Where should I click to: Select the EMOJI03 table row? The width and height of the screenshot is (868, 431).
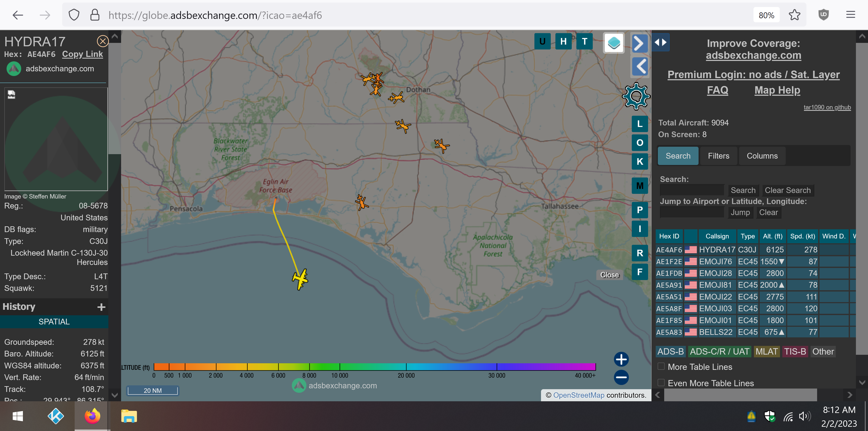click(755, 308)
